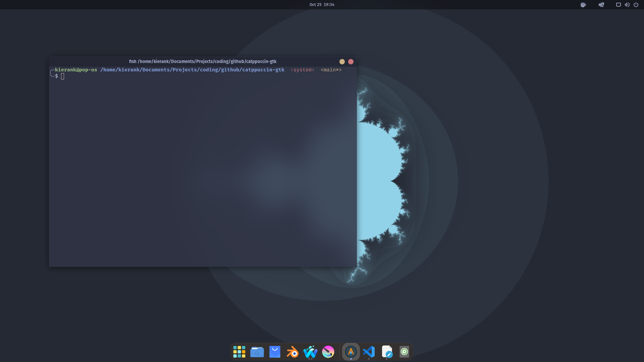Open the green chat bubble app in dock

pyautogui.click(x=404, y=352)
